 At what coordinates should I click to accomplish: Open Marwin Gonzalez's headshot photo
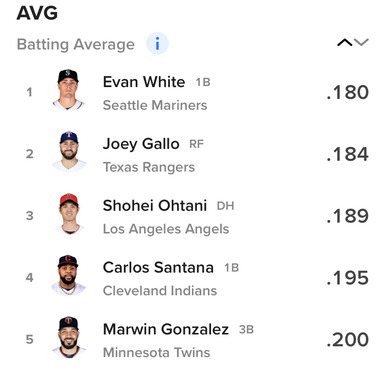point(69,337)
